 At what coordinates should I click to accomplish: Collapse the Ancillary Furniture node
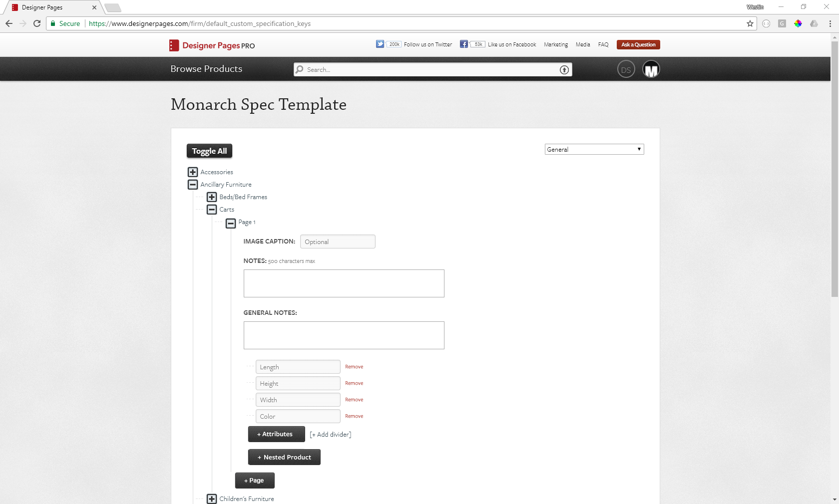click(x=193, y=185)
